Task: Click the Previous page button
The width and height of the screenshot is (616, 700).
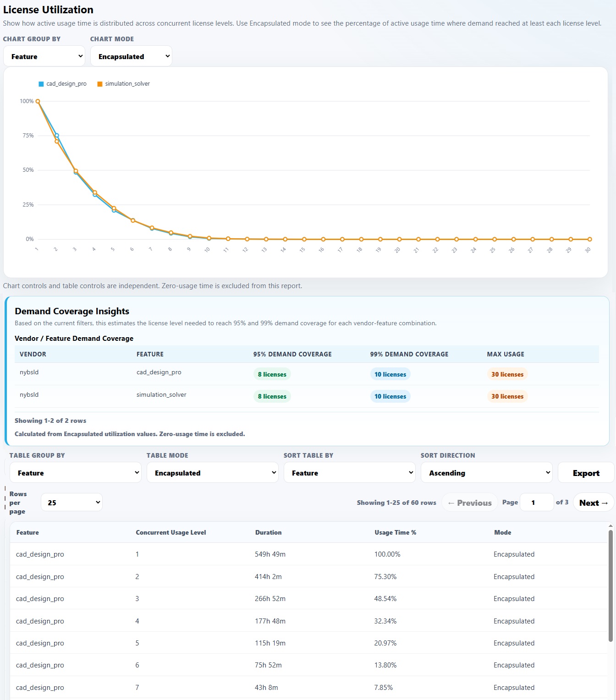Action: click(470, 503)
